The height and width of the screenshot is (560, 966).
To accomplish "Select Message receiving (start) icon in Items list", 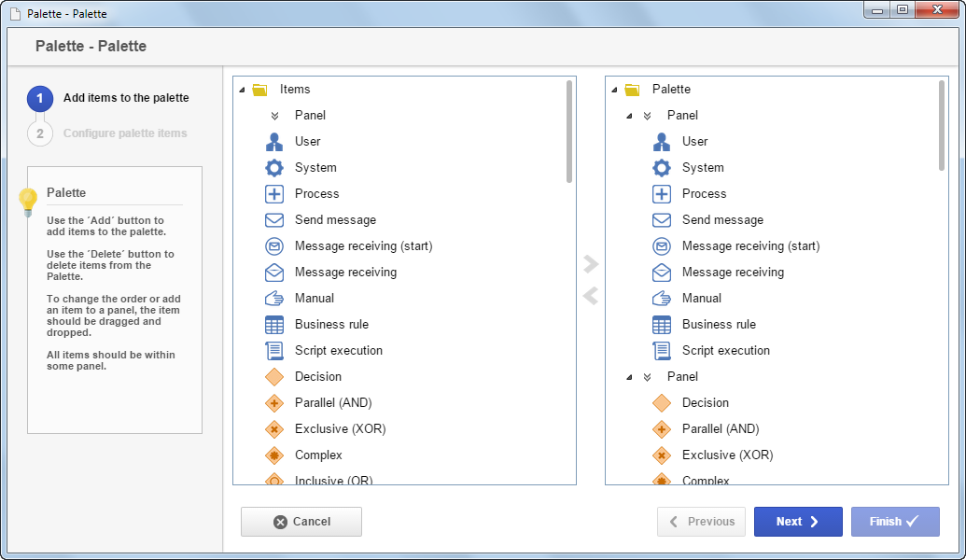I will tap(274, 245).
